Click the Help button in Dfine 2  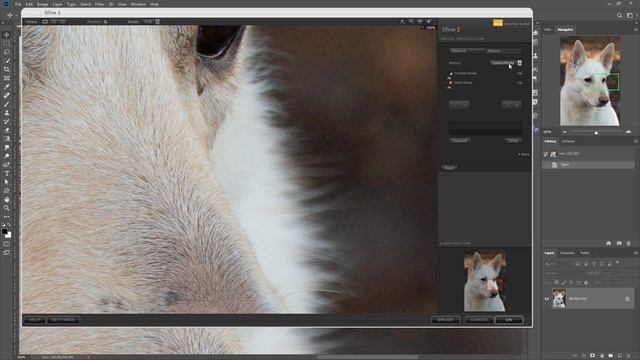click(x=34, y=320)
